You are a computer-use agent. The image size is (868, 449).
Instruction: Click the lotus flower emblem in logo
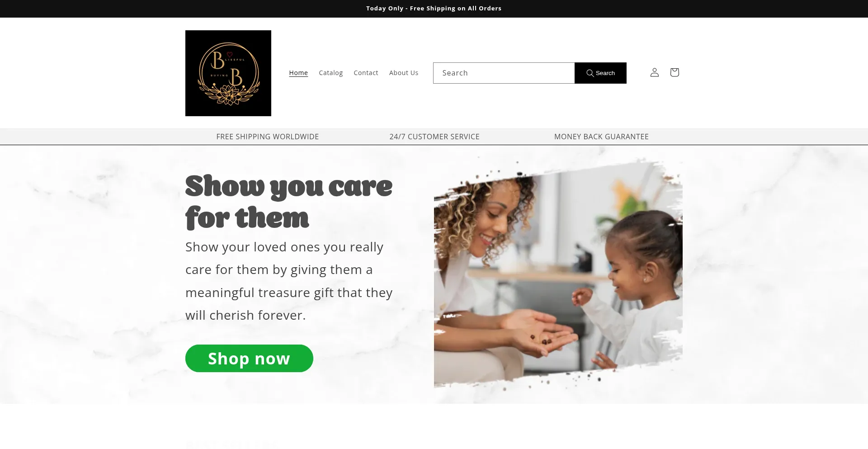pos(229,95)
